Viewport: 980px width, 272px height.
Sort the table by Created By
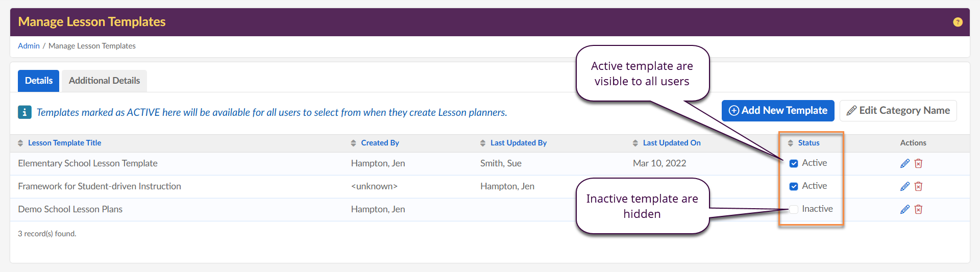point(380,143)
